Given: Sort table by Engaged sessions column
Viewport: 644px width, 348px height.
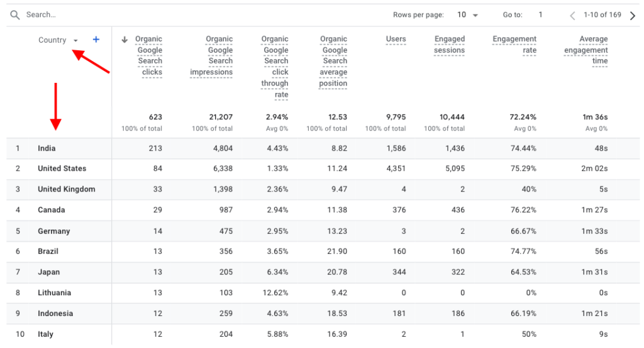Looking at the screenshot, I should tap(449, 45).
